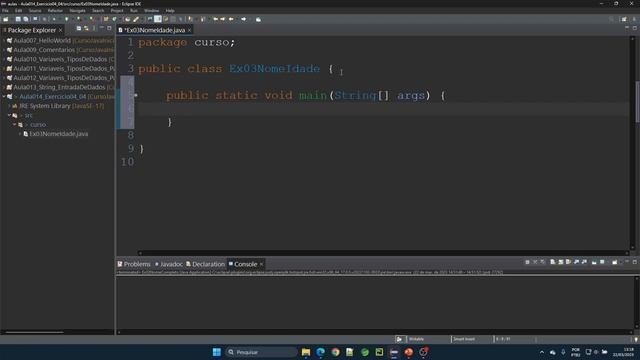
Task: Click the Terminate icon in Console toolbar
Action: pos(527,262)
